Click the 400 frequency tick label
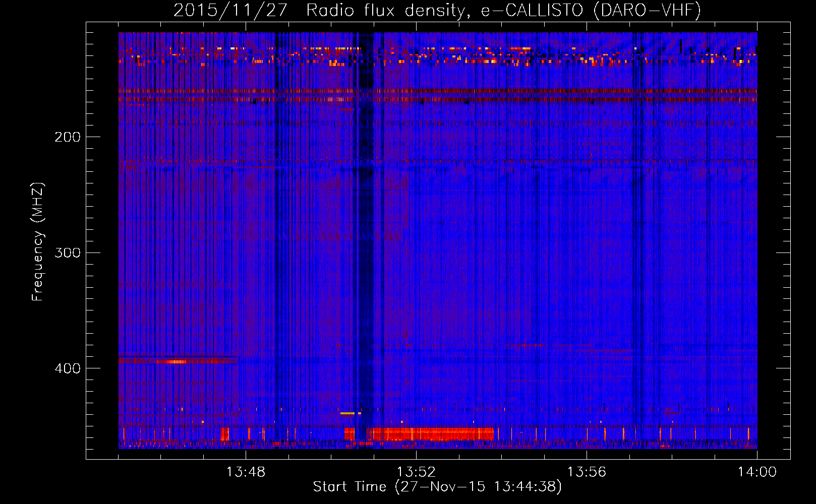The height and width of the screenshot is (504, 816). [67, 368]
